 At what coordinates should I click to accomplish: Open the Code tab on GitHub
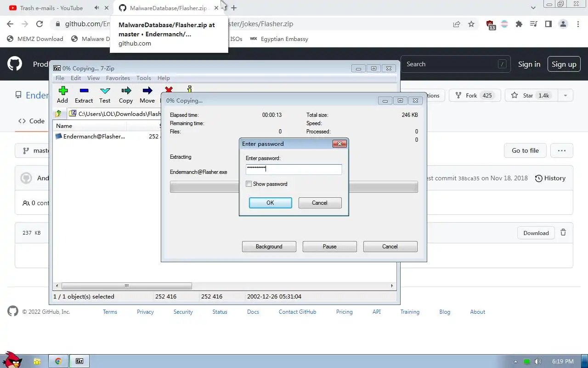click(x=31, y=121)
